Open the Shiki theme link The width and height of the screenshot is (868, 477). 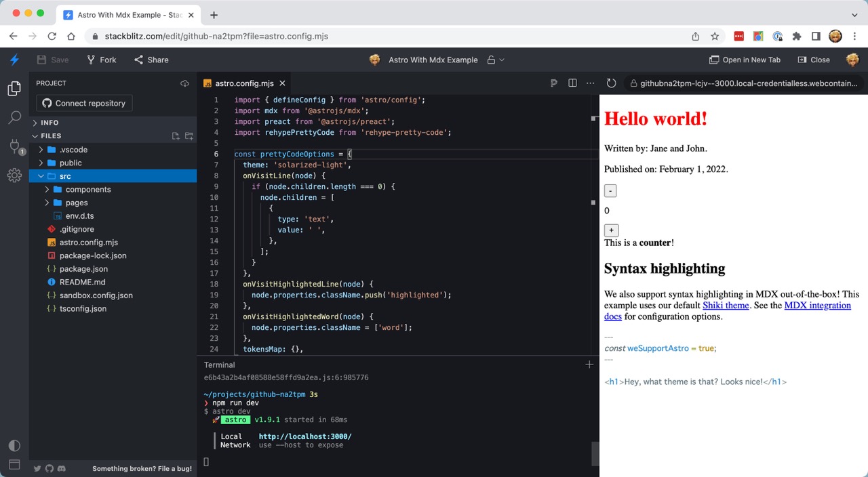point(726,306)
